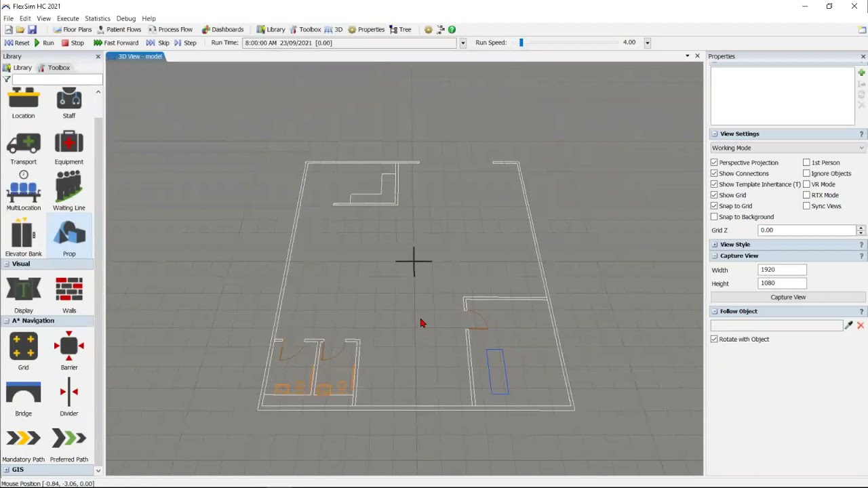
Task: Toggle Show Template Inheritance checkbox
Action: [714, 184]
